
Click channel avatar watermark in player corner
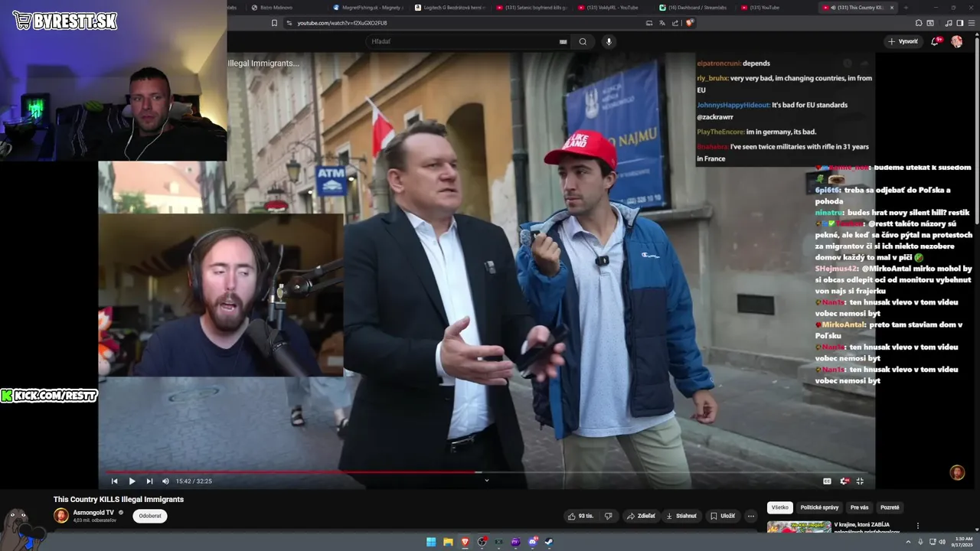(x=957, y=473)
